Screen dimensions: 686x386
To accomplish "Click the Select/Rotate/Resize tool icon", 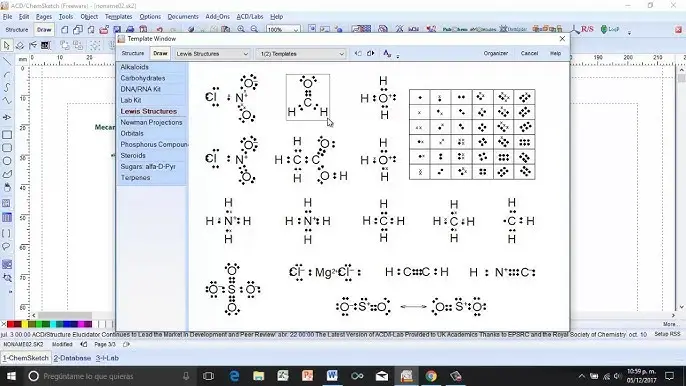I will pyautogui.click(x=20, y=45).
